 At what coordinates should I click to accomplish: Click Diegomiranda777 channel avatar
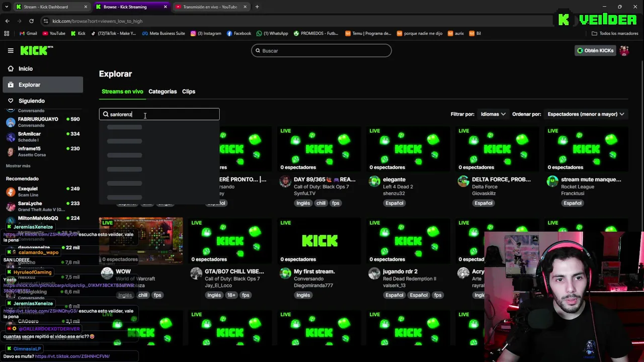(x=285, y=273)
